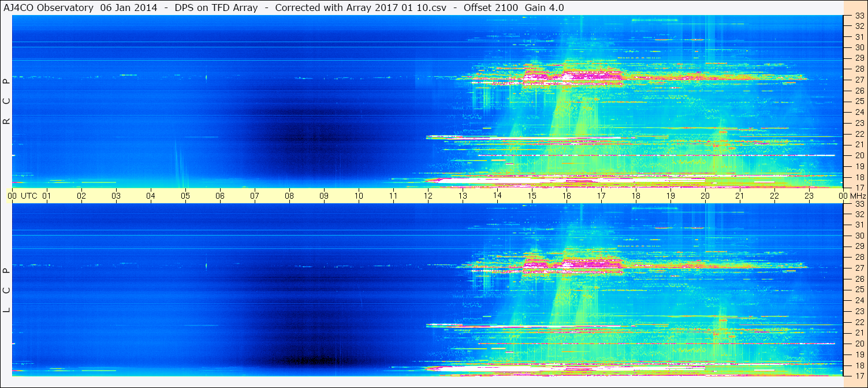868x388 pixels.
Task: Select the "Gain 4.0" value
Action: click(x=545, y=8)
